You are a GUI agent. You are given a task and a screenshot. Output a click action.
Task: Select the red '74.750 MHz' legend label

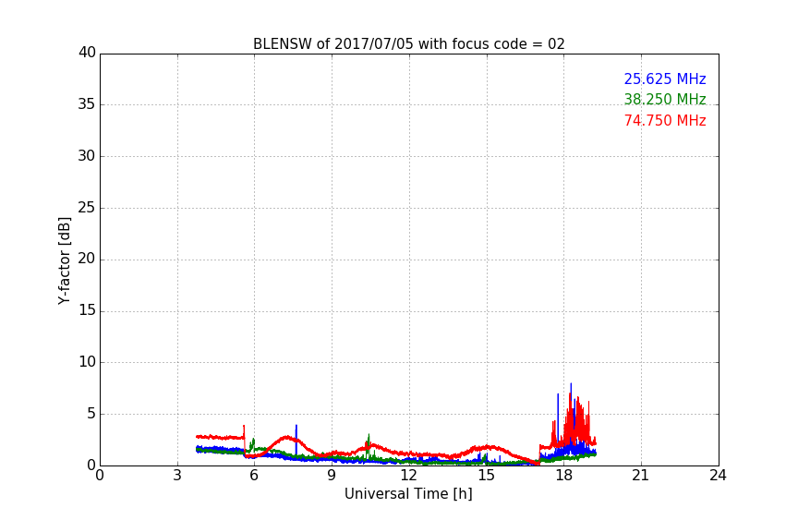(x=665, y=121)
